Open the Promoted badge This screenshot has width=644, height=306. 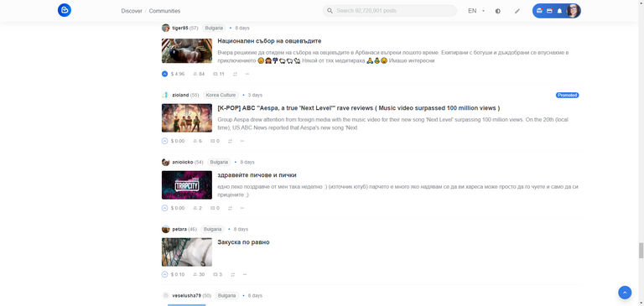(x=567, y=95)
